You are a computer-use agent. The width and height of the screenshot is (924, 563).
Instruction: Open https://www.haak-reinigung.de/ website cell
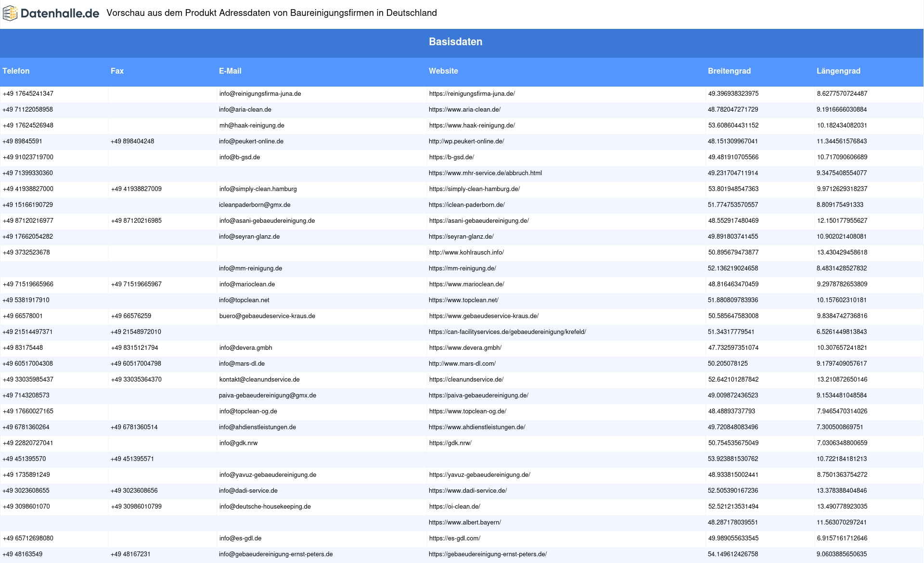pos(472,126)
